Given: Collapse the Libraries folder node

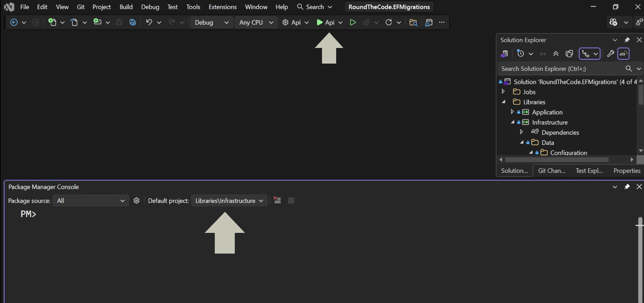Looking at the screenshot, I should [x=504, y=102].
